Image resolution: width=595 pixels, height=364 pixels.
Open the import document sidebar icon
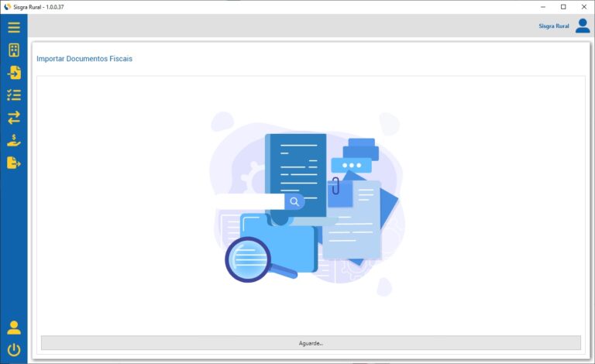tap(14, 73)
